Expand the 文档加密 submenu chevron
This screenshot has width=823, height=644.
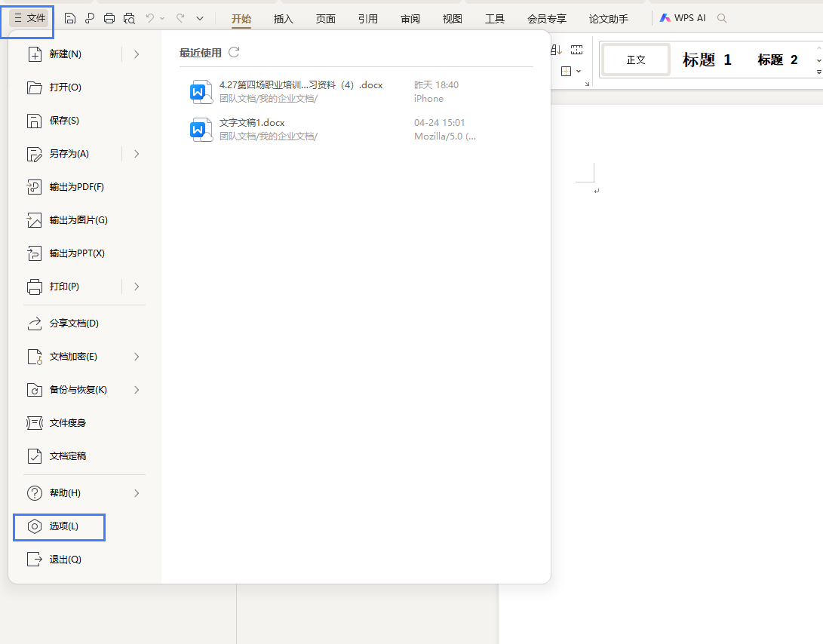[137, 357]
